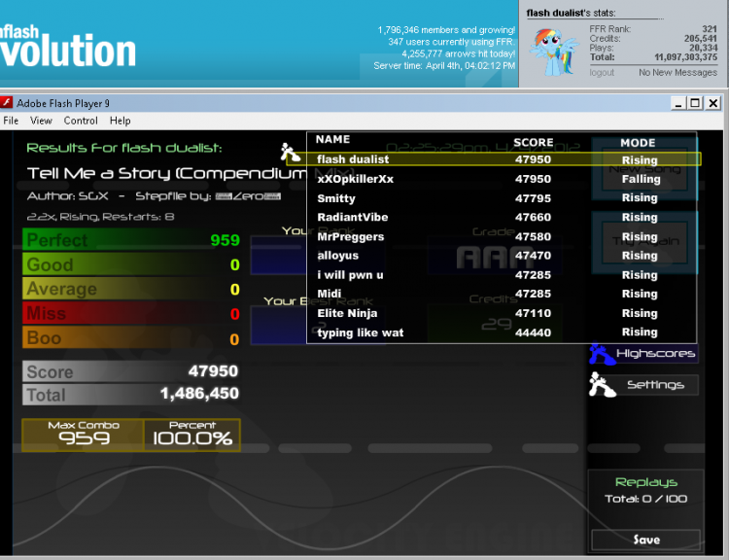Open the Help menu
Image resolution: width=729 pixels, height=560 pixels.
(x=120, y=121)
